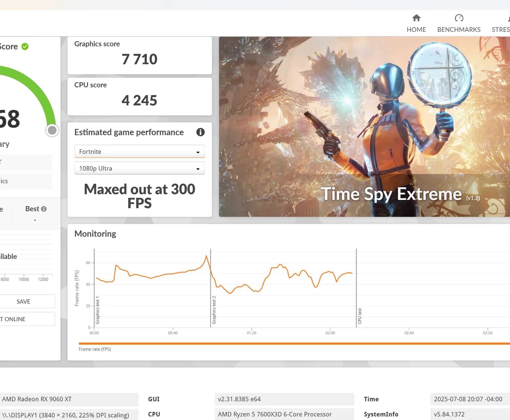The width and height of the screenshot is (510, 420).
Task: Click the green validated score checkmark
Action: [25, 47]
